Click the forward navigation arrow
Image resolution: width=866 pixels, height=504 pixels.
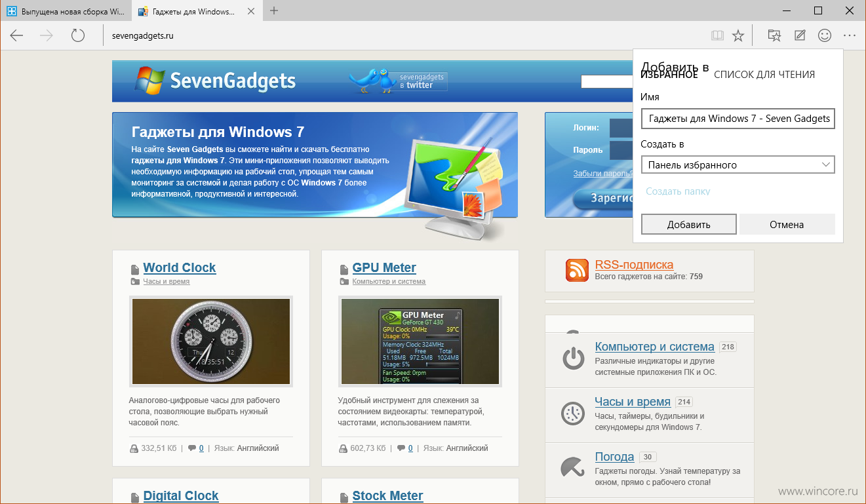point(47,35)
